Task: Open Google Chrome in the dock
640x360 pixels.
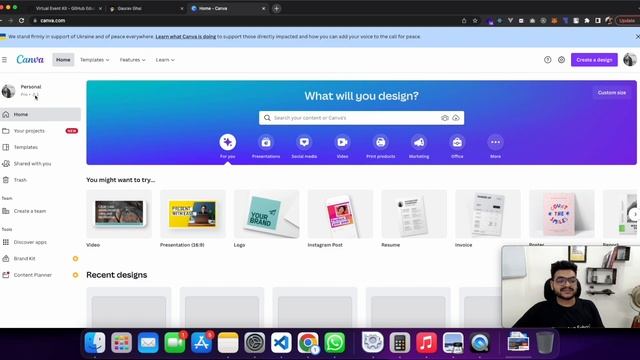Action: [308, 342]
